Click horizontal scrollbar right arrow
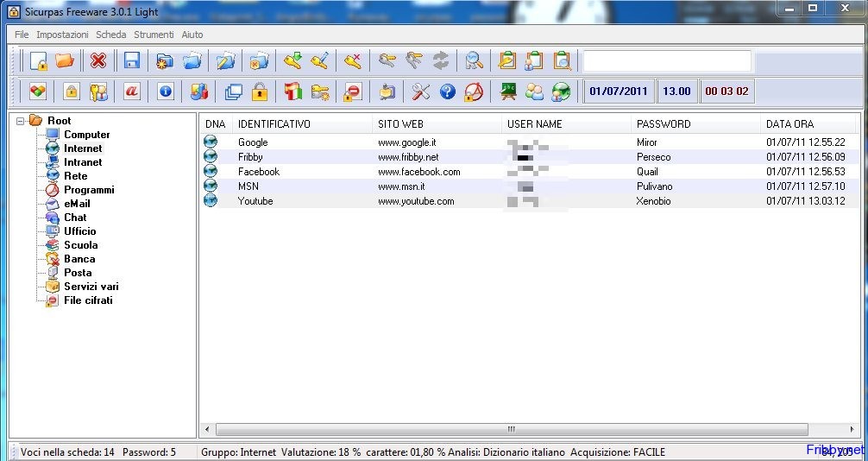The width and height of the screenshot is (868, 461). tap(852, 429)
